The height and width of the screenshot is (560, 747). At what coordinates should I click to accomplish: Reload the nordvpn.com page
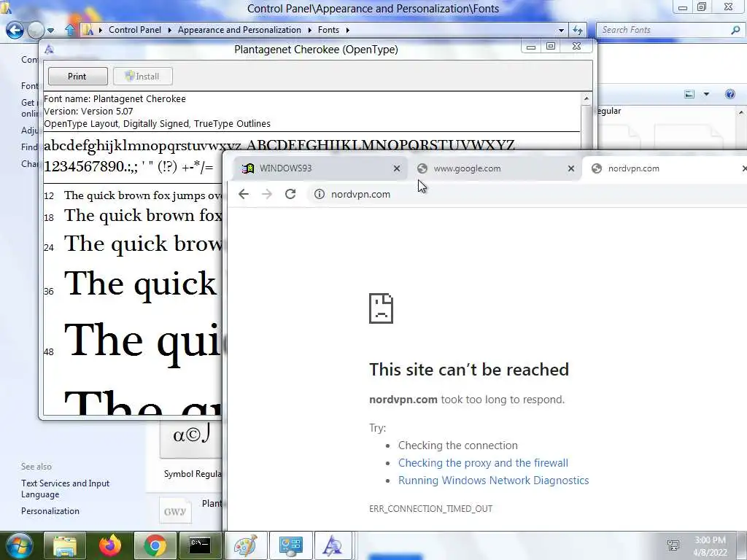[290, 194]
